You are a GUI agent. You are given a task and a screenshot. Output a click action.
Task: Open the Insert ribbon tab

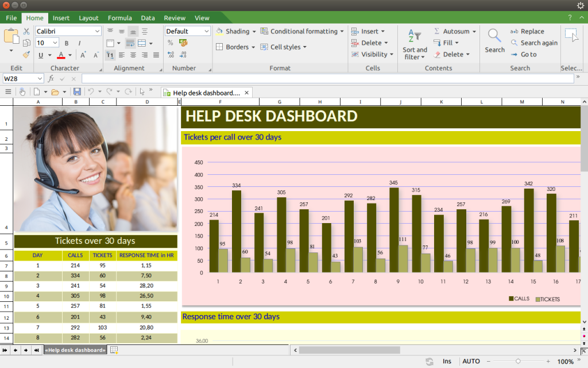point(61,18)
